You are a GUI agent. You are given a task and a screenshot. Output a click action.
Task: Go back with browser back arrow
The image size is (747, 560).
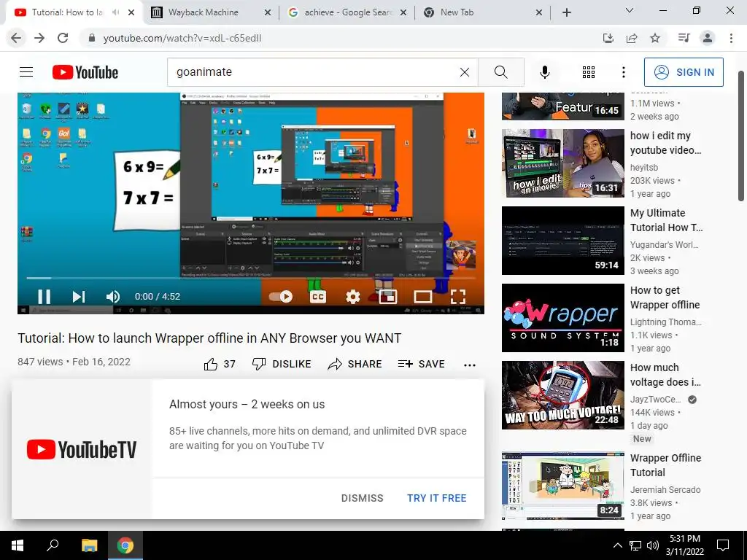(x=16, y=38)
